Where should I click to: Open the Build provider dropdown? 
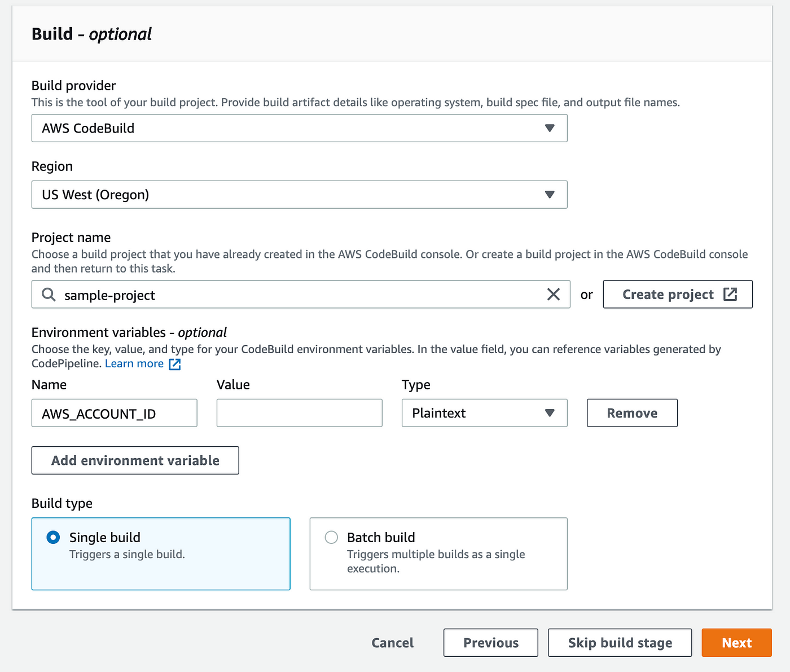(299, 128)
